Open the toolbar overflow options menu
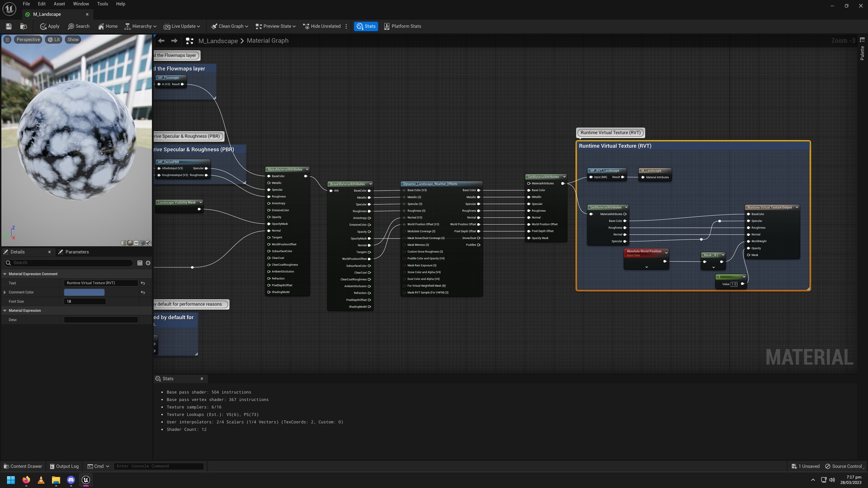Viewport: 868px width, 488px height. point(346,26)
